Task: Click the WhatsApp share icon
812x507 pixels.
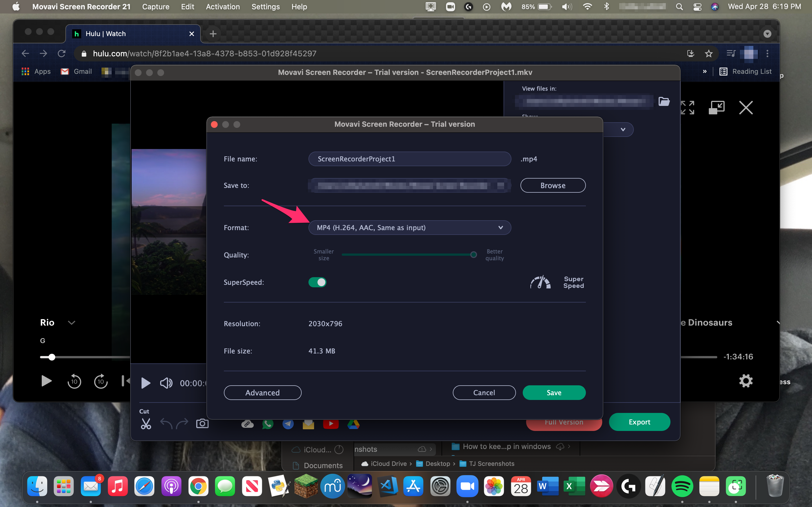Action: click(267, 424)
